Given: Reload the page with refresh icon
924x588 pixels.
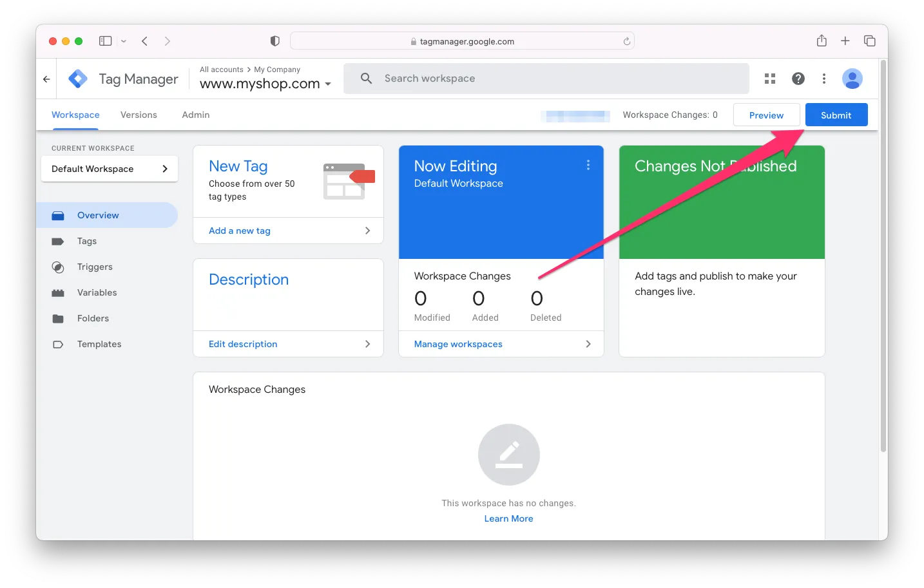Looking at the screenshot, I should 626,41.
